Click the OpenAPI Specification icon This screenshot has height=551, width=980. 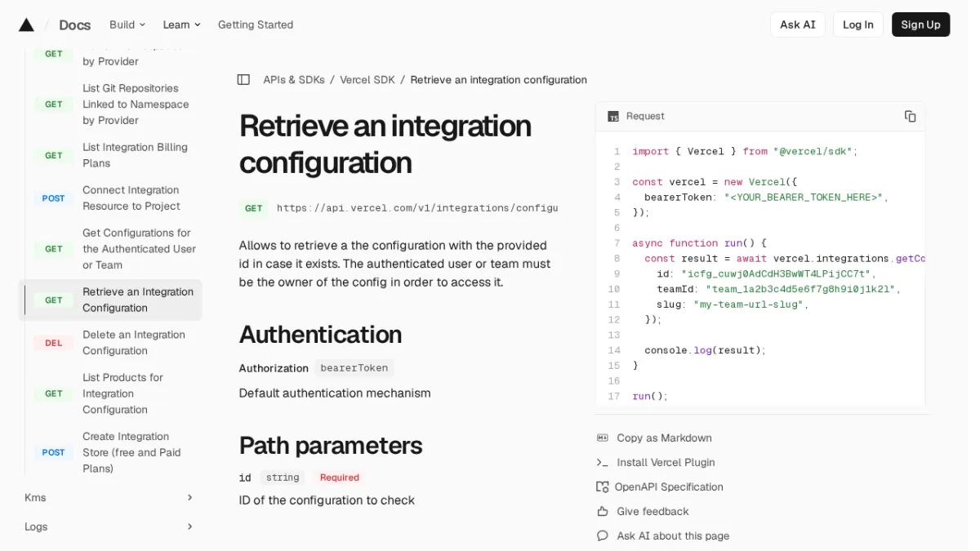pos(603,487)
